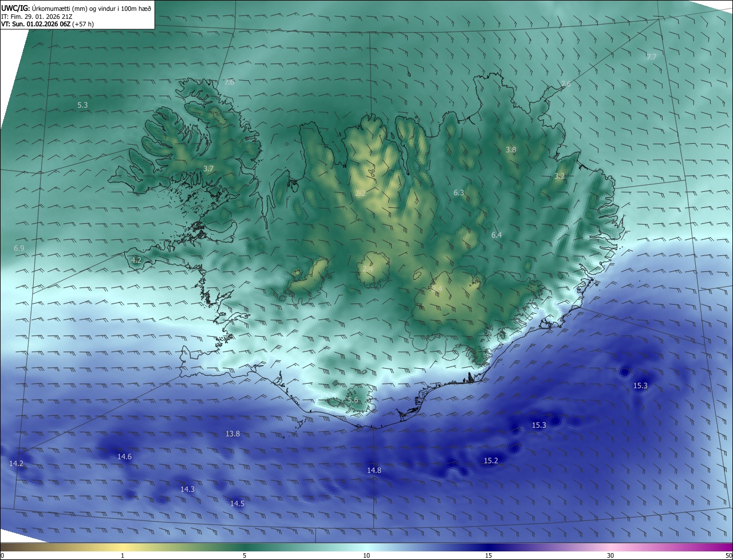Click the colorbar tick label 1
The width and height of the screenshot is (733, 560).
click(123, 555)
